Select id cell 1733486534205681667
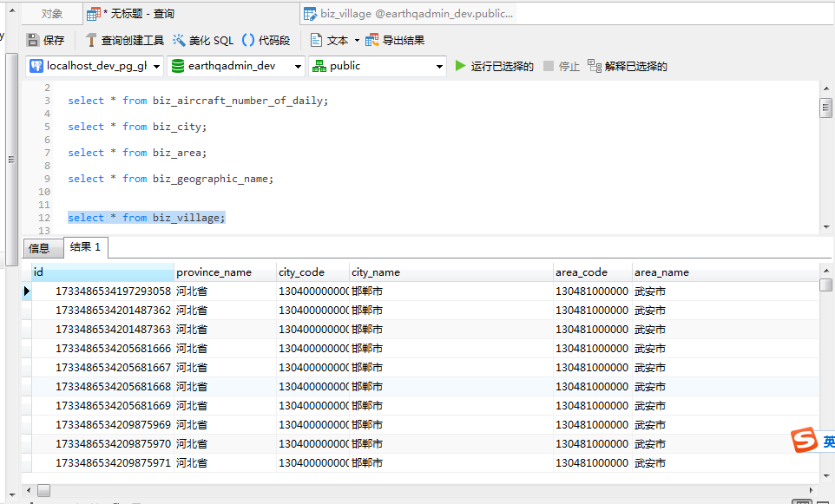835x504 pixels. pyautogui.click(x=102, y=368)
